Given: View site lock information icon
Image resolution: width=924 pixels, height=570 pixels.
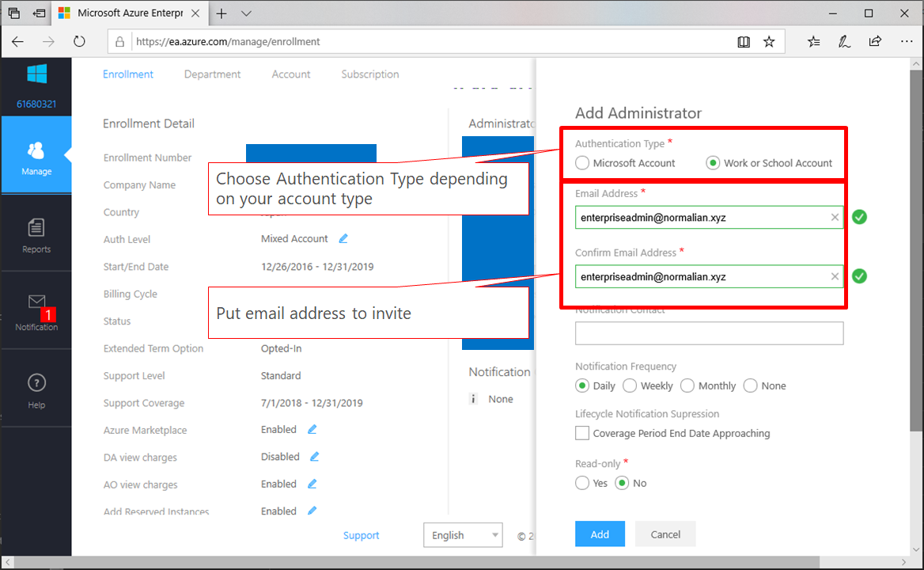Looking at the screenshot, I should tap(119, 42).
